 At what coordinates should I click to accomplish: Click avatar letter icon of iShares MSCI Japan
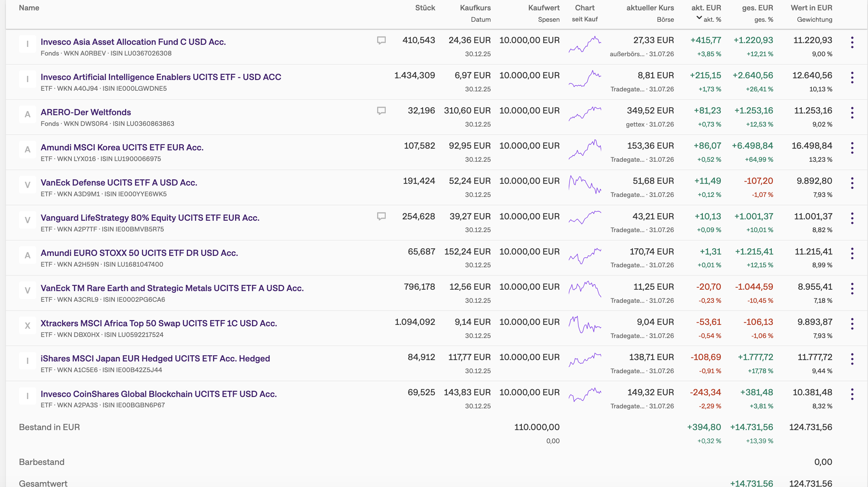(28, 361)
